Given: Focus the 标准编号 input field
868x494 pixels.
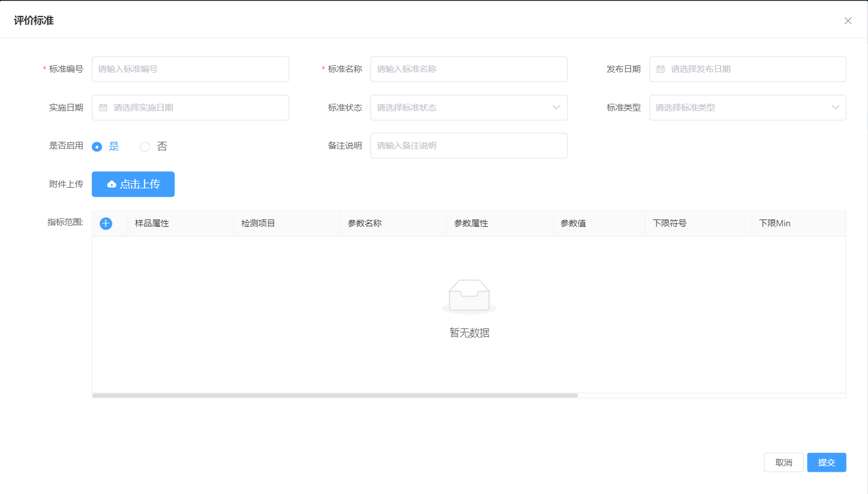Looking at the screenshot, I should (x=191, y=69).
